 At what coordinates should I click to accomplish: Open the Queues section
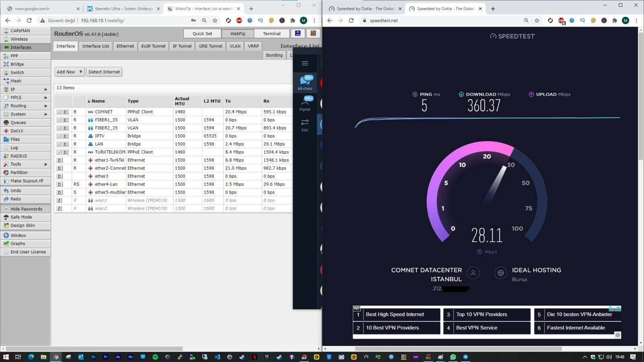pyautogui.click(x=25, y=123)
